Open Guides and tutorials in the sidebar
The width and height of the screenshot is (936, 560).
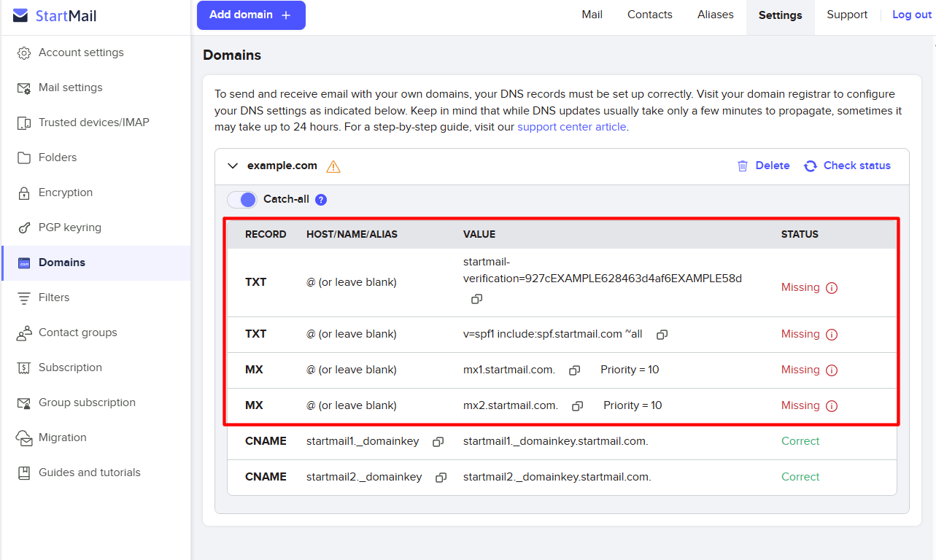(96, 472)
